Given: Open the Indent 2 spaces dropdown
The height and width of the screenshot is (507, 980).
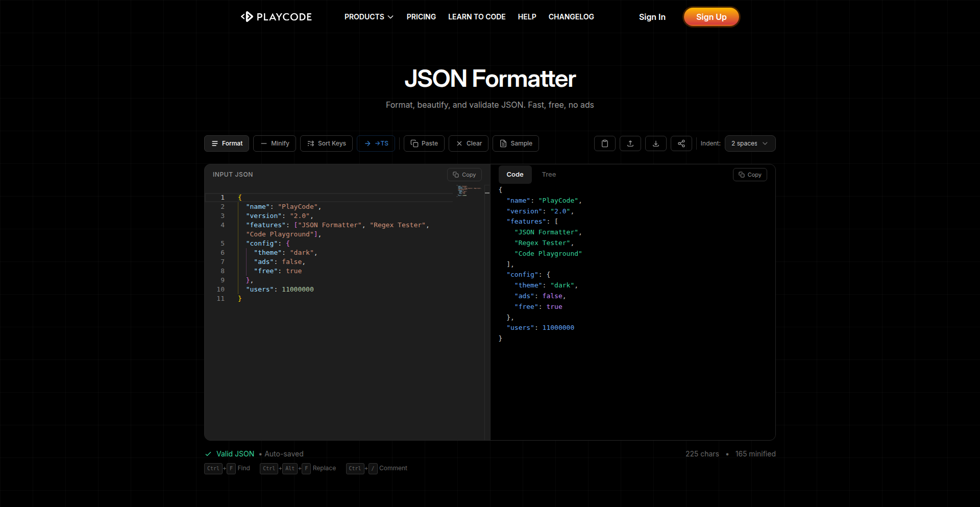Looking at the screenshot, I should [x=749, y=143].
